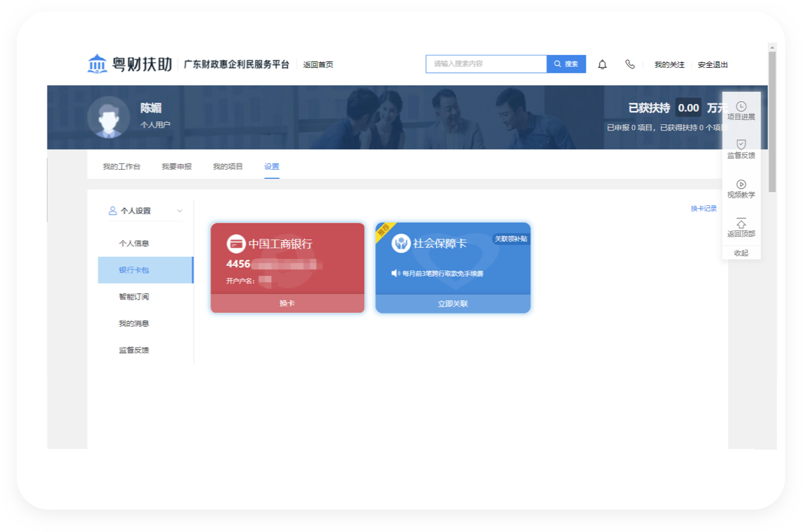802x532 pixels.
Task: Open 视频教学 play icon in side panel
Action: 741,184
